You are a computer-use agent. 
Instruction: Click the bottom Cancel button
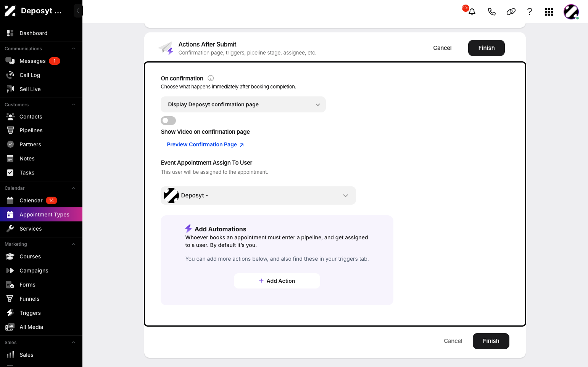453,341
